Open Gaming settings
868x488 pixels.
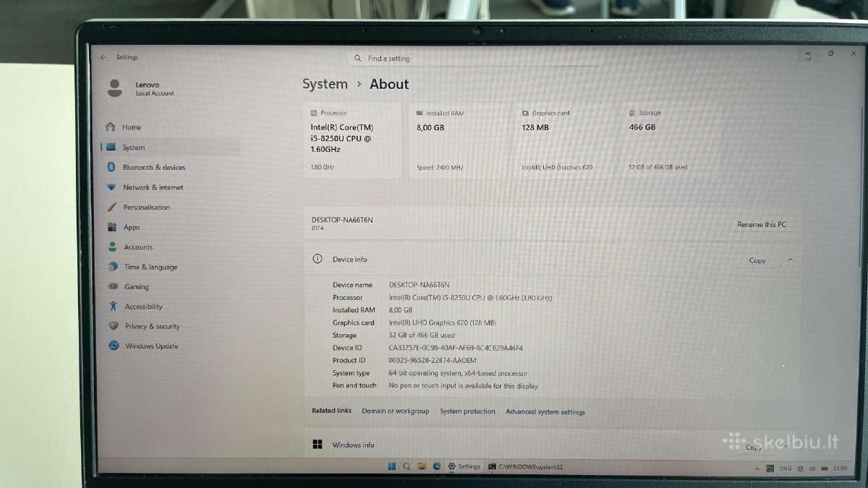click(136, 287)
